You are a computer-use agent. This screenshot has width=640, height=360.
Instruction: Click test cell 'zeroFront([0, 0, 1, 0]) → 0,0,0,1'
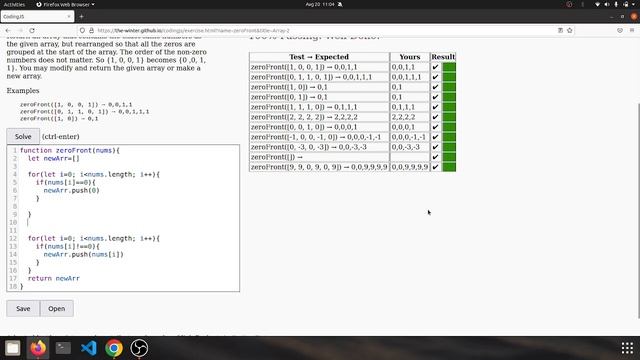(x=319, y=127)
